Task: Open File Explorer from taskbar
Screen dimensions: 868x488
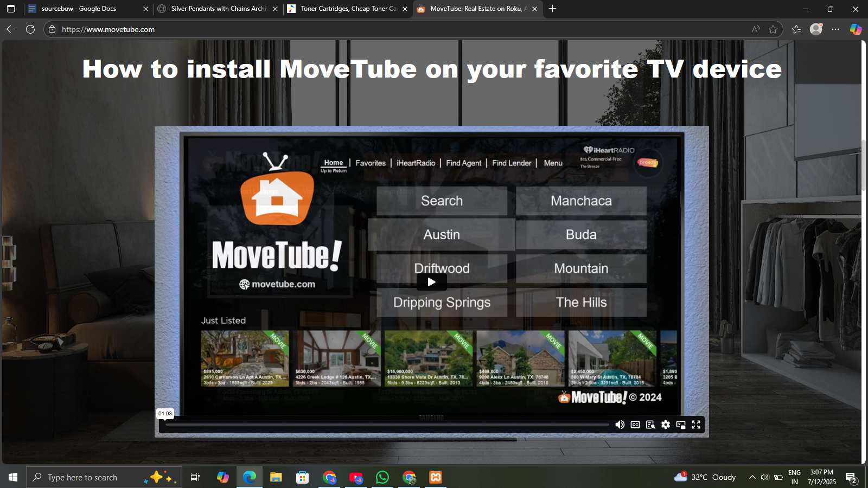Action: tap(276, 477)
